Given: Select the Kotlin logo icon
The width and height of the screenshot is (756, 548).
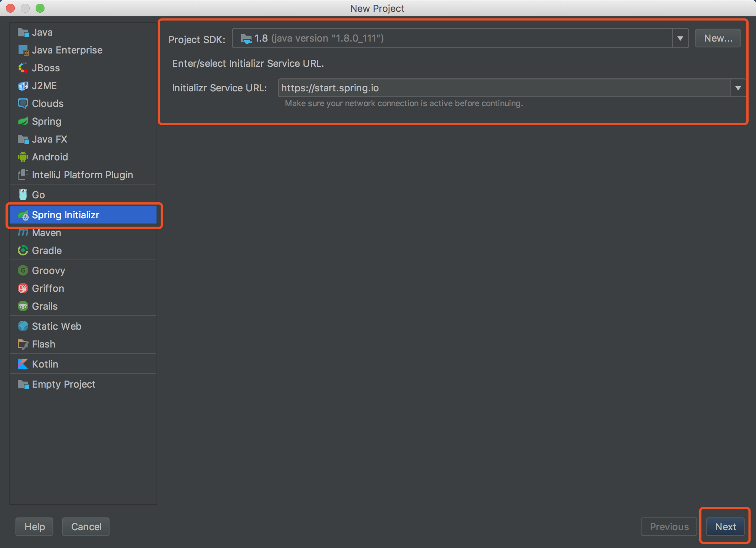Looking at the screenshot, I should click(x=23, y=364).
